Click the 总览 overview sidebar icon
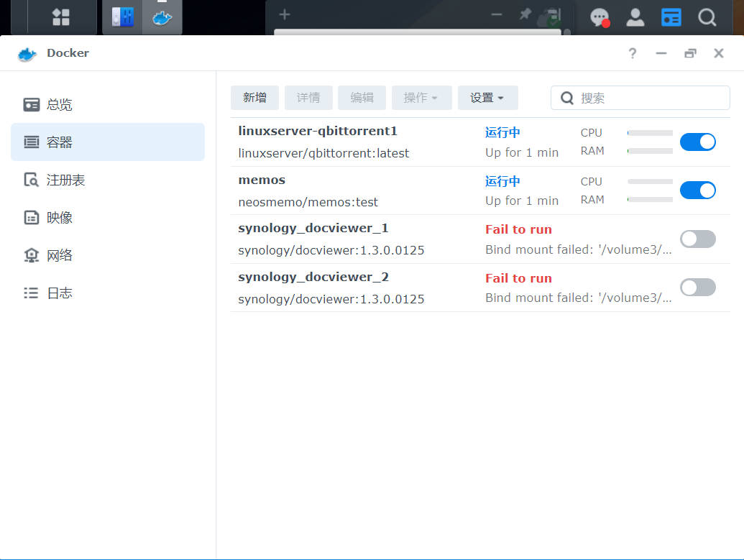 coord(32,104)
